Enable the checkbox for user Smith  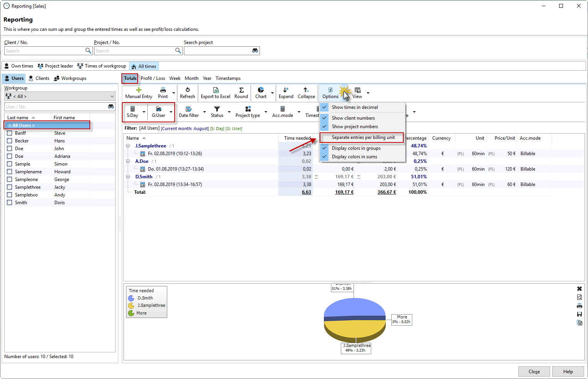pyautogui.click(x=10, y=203)
